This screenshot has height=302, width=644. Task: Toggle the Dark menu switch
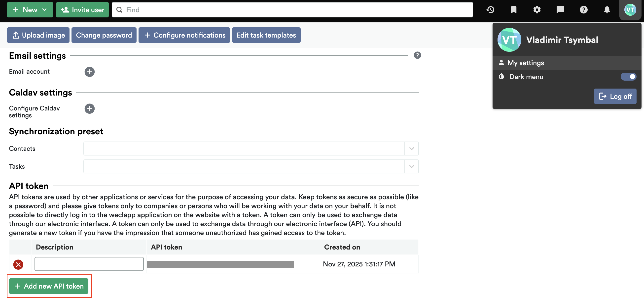click(629, 77)
